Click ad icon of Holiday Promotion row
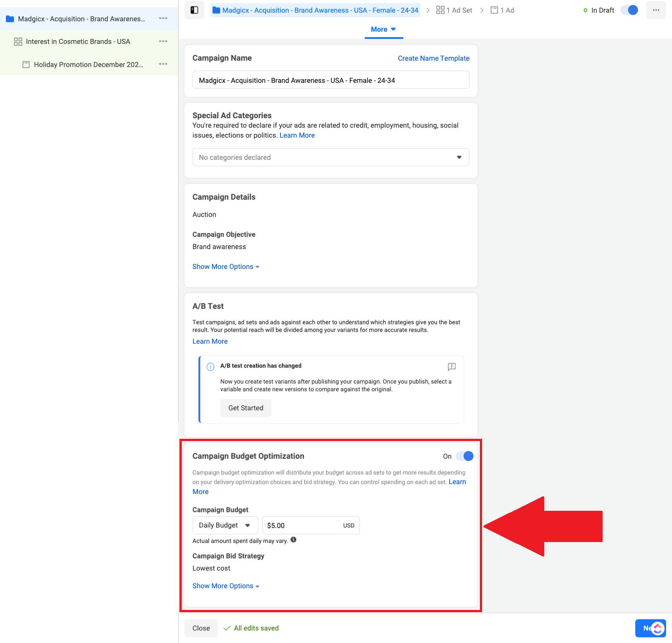 [x=26, y=65]
